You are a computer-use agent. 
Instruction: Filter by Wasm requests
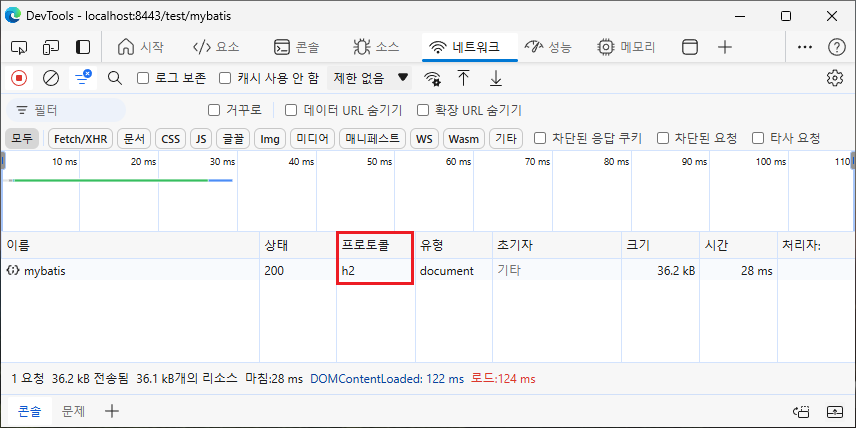pos(463,139)
